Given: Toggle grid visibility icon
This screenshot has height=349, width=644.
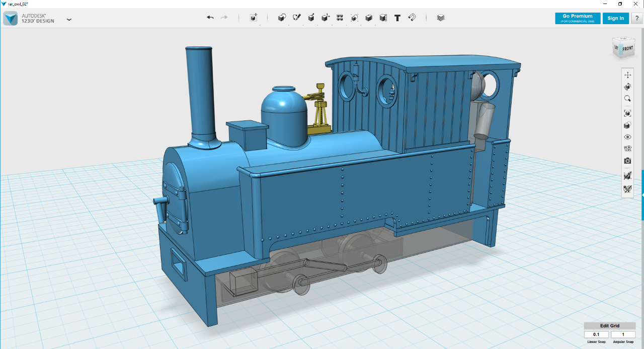Looking at the screenshot, I should pyautogui.click(x=627, y=149).
